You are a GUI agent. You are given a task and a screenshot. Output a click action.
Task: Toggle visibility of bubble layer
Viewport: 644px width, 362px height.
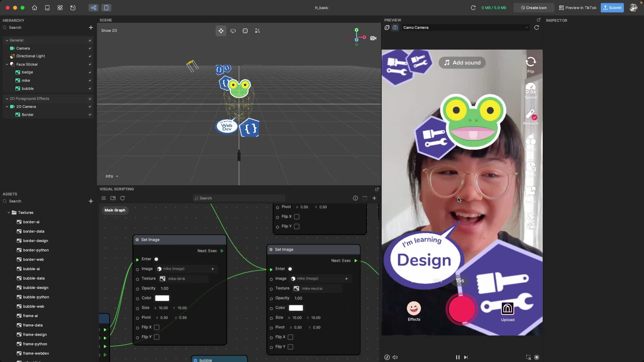tap(90, 88)
